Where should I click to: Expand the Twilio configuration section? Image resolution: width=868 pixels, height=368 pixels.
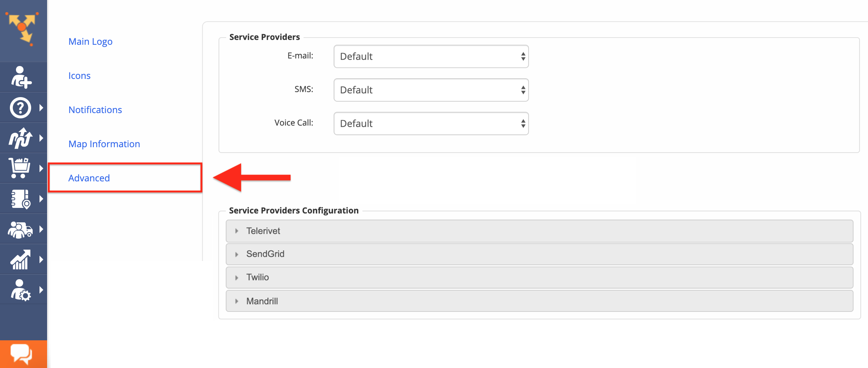coord(539,277)
